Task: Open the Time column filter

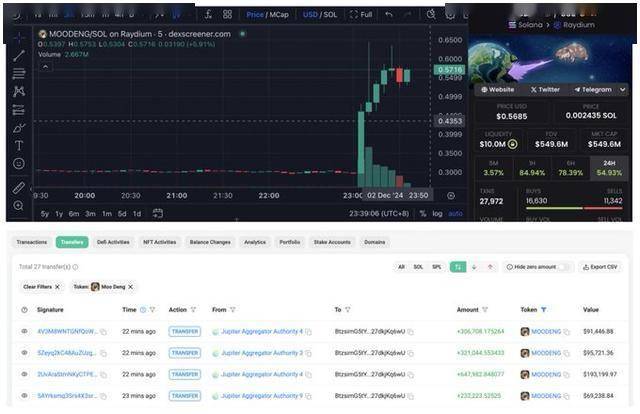Action: click(152, 309)
